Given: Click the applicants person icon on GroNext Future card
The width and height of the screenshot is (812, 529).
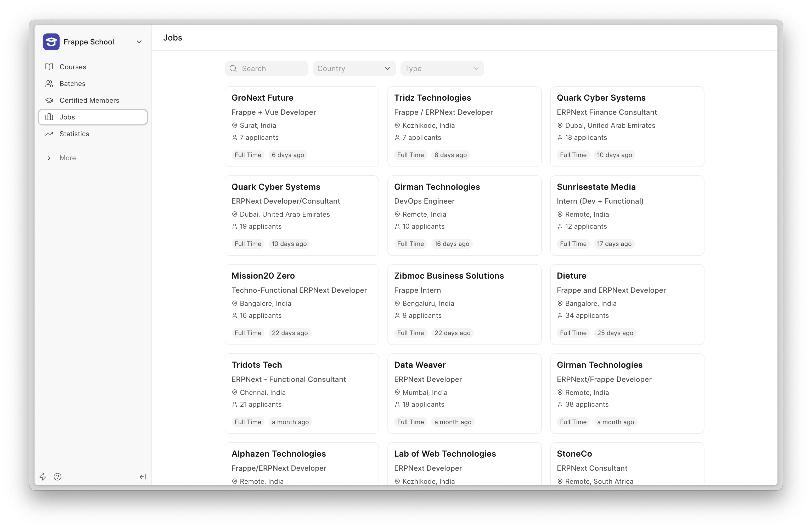Looking at the screenshot, I should 235,137.
